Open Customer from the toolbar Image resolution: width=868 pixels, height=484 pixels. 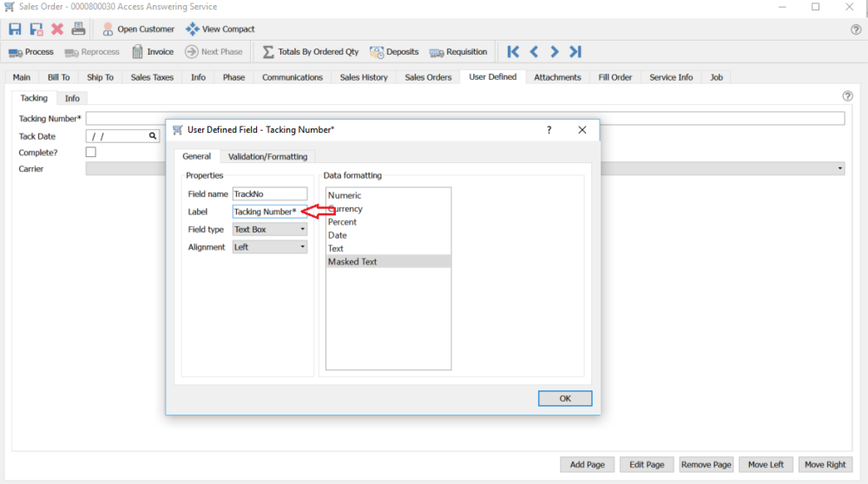click(138, 29)
